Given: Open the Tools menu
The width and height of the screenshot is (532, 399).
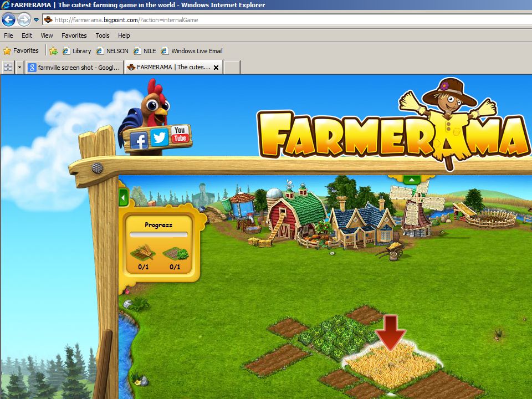Looking at the screenshot, I should tap(102, 35).
